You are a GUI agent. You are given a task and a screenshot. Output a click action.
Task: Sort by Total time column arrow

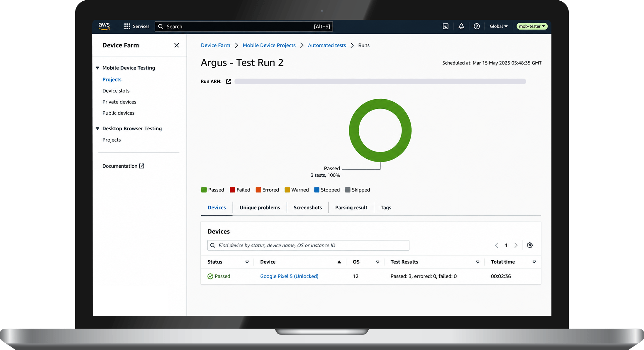534,262
